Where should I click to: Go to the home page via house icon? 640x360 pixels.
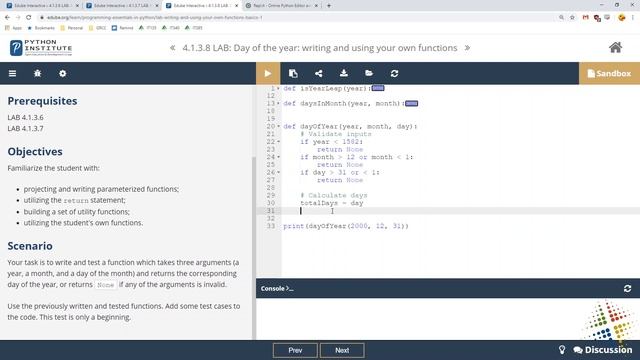pos(616,48)
